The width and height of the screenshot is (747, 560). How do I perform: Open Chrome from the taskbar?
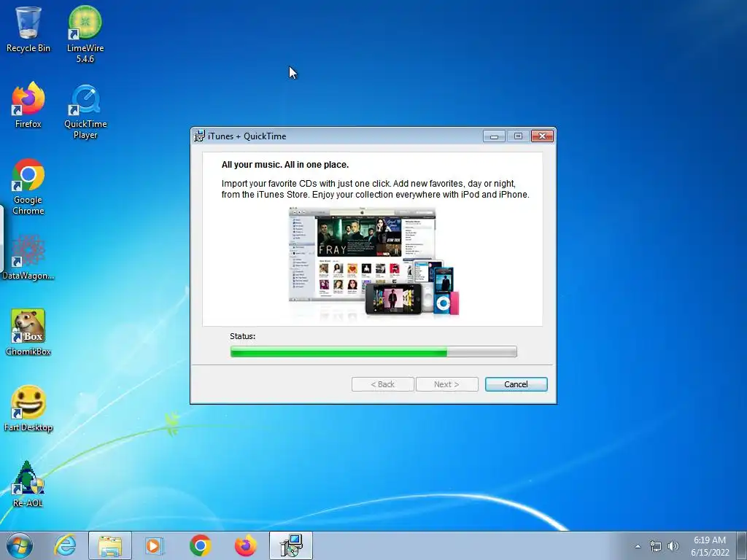pos(200,545)
